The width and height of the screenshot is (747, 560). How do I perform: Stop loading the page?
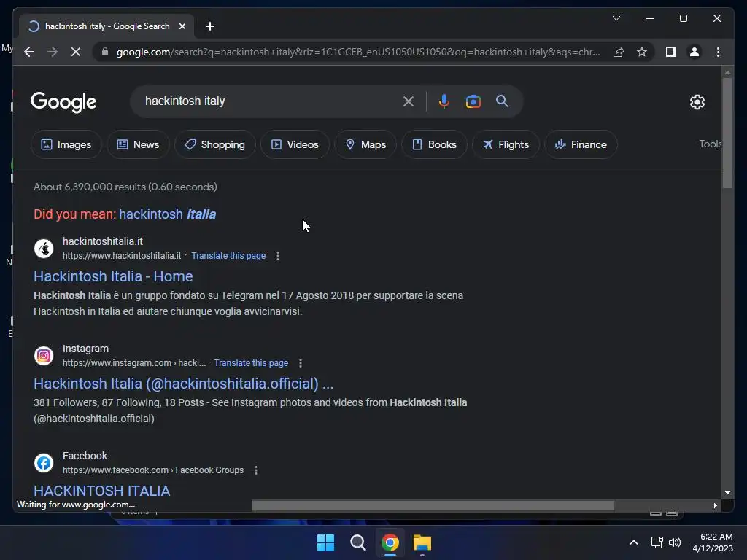point(76,52)
